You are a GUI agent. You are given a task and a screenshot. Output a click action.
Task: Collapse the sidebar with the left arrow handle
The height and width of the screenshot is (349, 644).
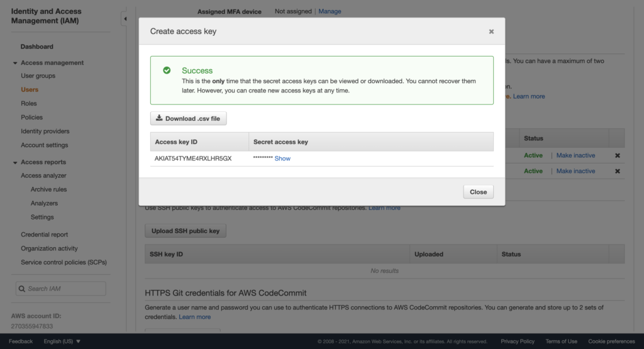click(125, 19)
